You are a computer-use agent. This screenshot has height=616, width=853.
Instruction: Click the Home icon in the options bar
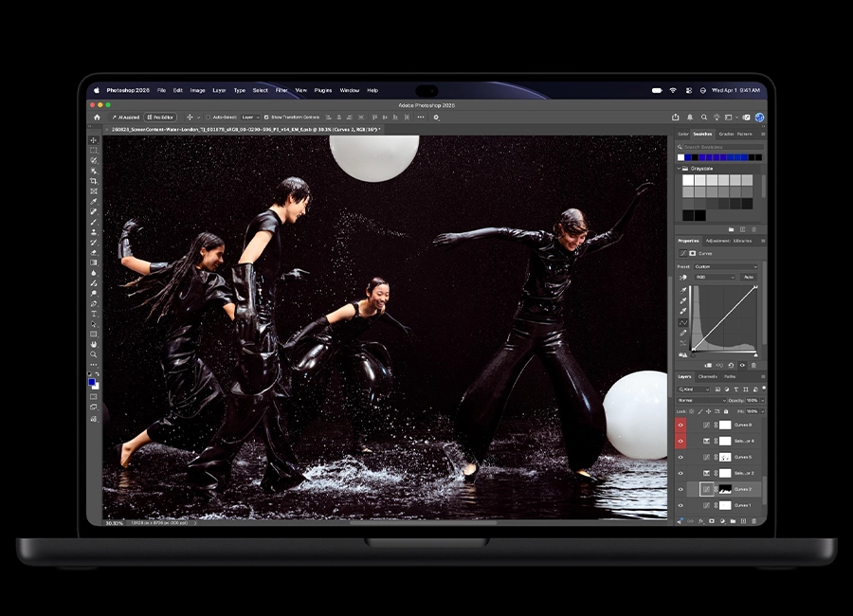97,117
